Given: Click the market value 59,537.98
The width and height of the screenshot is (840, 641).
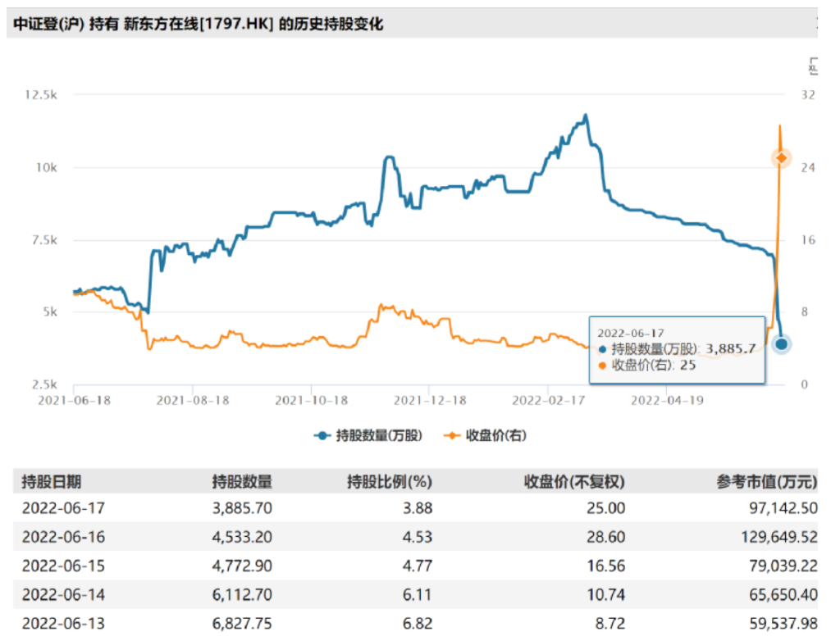Looking at the screenshot, I should 783,623.
